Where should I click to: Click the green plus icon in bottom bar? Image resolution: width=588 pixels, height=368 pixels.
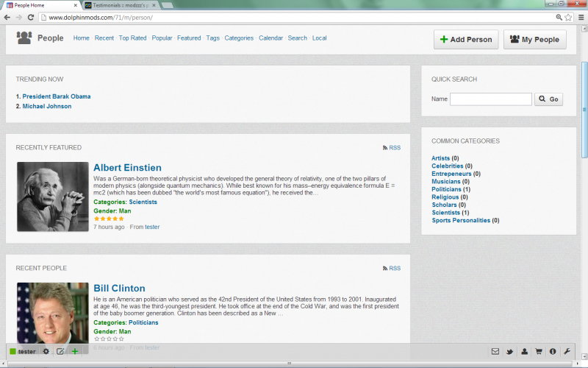coord(75,352)
